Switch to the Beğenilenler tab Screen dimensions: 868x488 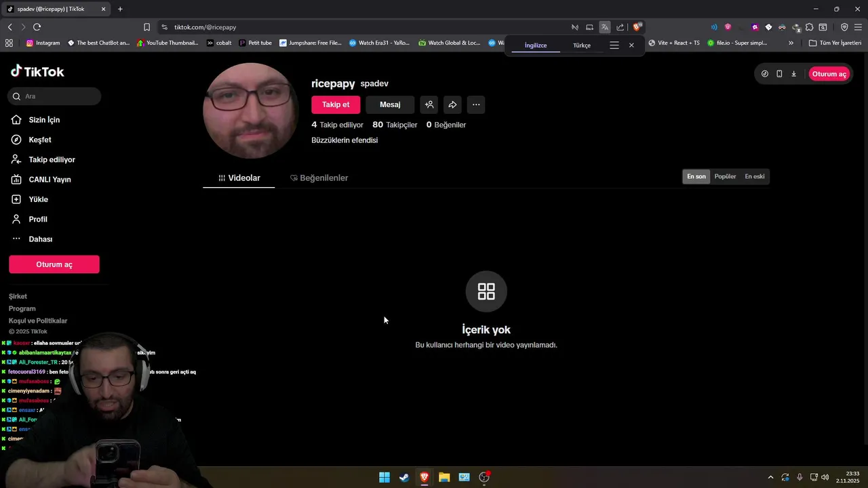(319, 178)
